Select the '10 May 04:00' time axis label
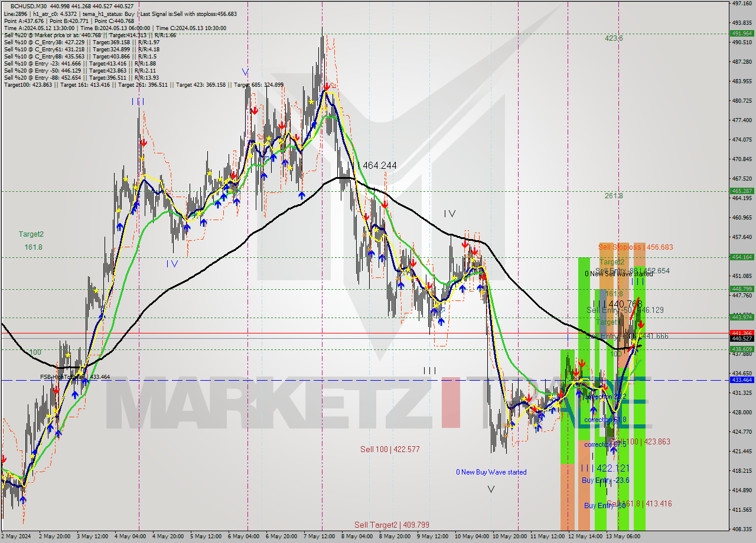Screen dimensions: 756x543 pyautogui.click(x=472, y=537)
